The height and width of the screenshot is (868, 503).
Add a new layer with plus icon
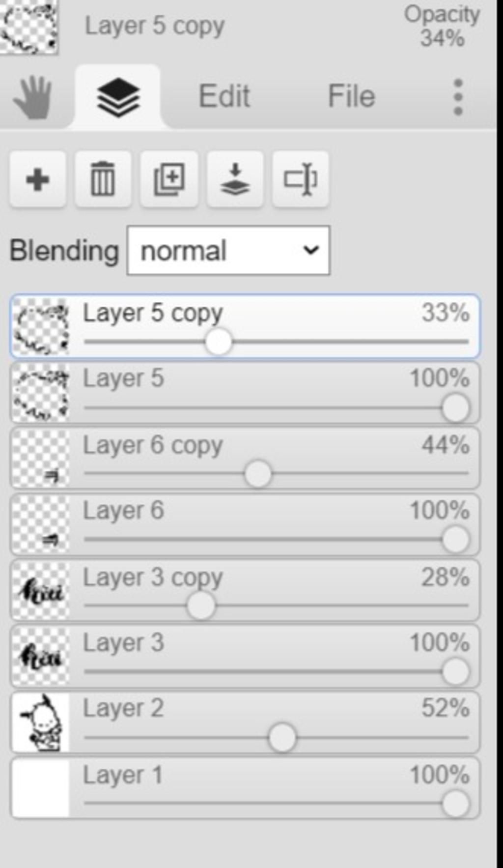pos(37,179)
